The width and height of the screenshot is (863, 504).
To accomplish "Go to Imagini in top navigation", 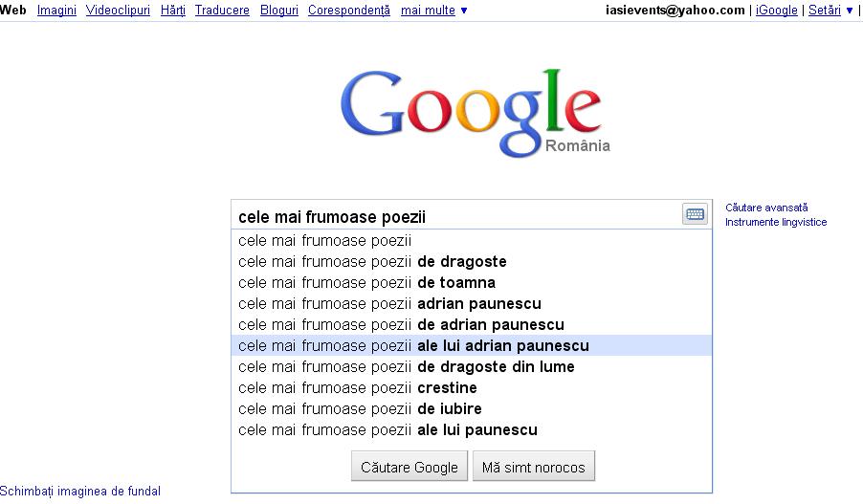I will coord(56,11).
